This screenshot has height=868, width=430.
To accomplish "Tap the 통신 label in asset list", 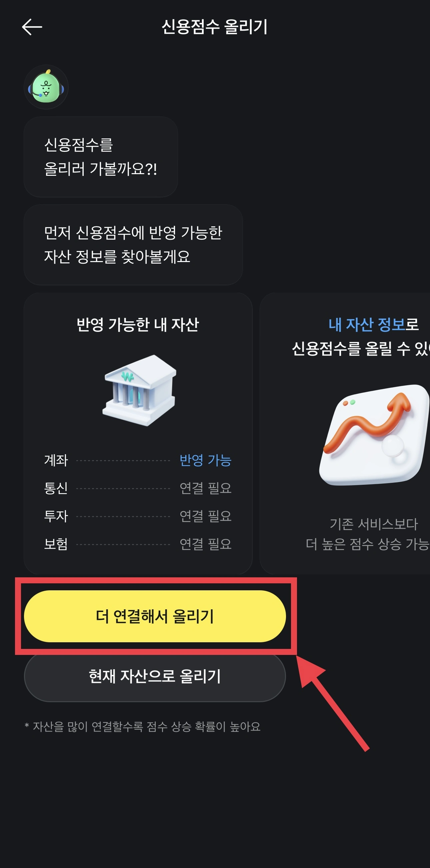I will coord(56,488).
